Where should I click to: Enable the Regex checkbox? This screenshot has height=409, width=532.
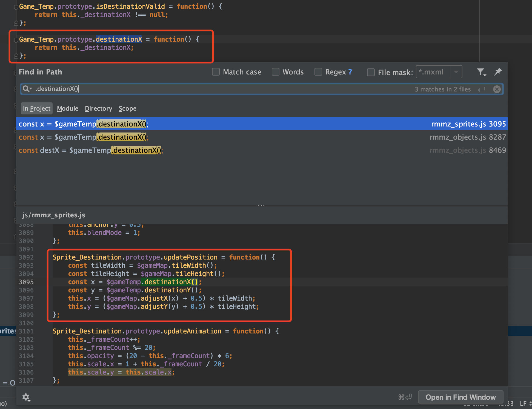pos(318,72)
